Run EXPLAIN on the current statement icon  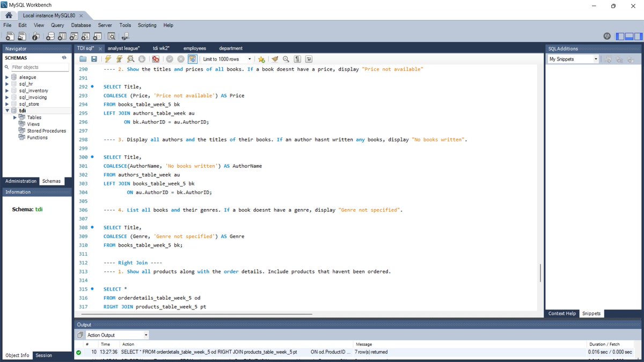[131, 59]
